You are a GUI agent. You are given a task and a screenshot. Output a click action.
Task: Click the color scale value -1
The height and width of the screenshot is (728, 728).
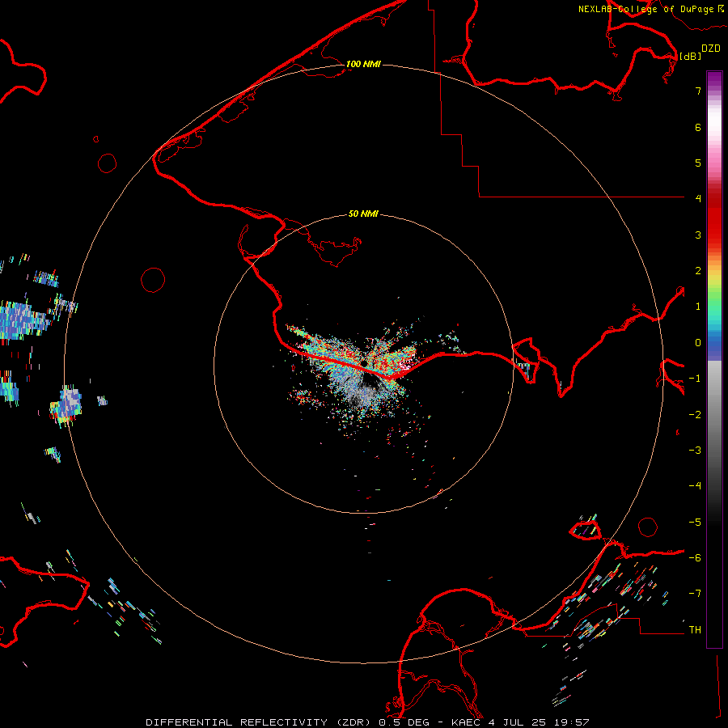click(x=695, y=379)
